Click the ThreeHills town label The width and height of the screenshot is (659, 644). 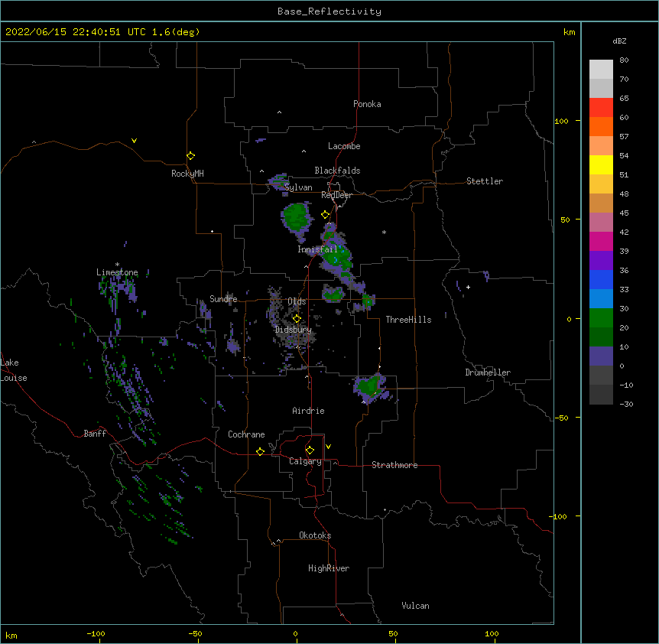pos(408,320)
